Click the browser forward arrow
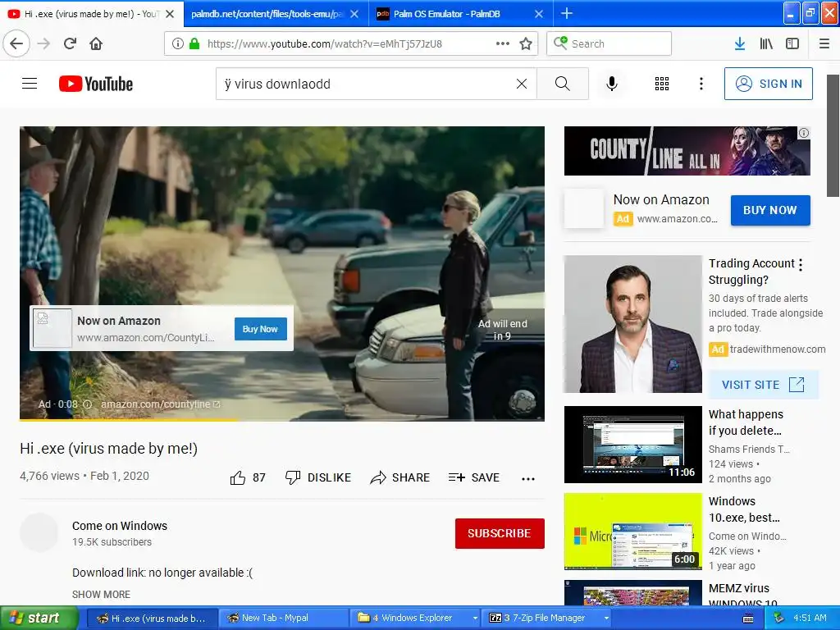The image size is (840, 630). coord(44,44)
